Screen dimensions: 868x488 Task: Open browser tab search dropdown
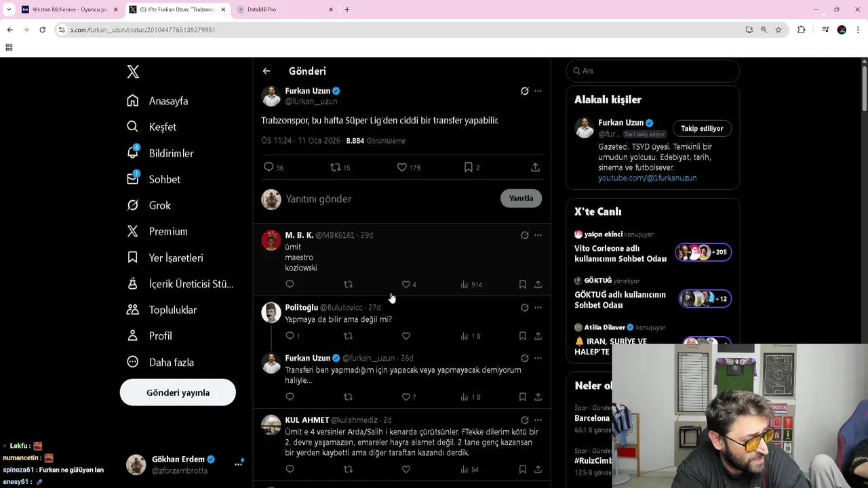[9, 9]
